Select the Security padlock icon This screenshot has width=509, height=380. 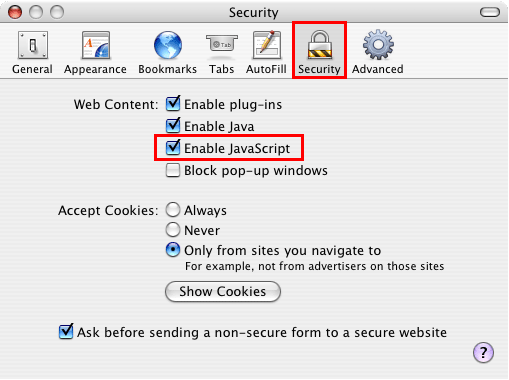[319, 45]
